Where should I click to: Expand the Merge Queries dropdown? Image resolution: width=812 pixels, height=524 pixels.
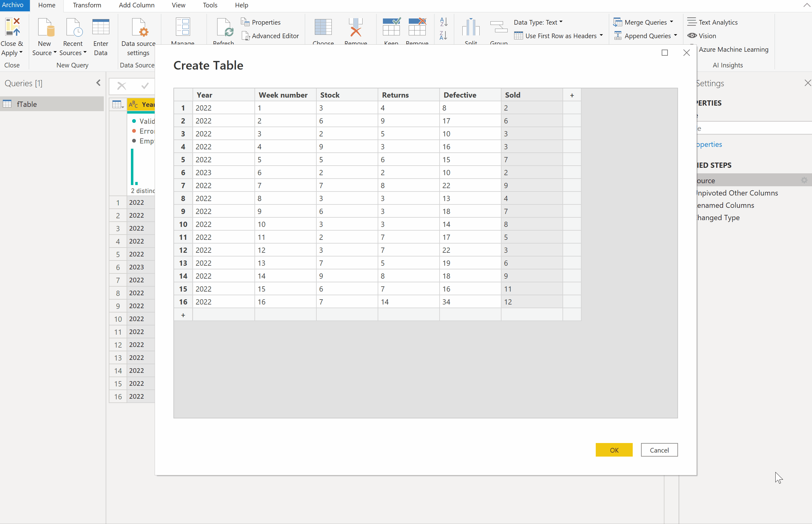click(x=672, y=22)
